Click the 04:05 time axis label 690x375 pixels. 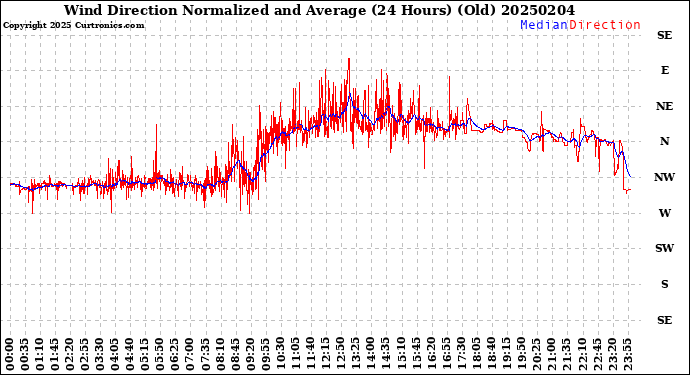coord(114,355)
